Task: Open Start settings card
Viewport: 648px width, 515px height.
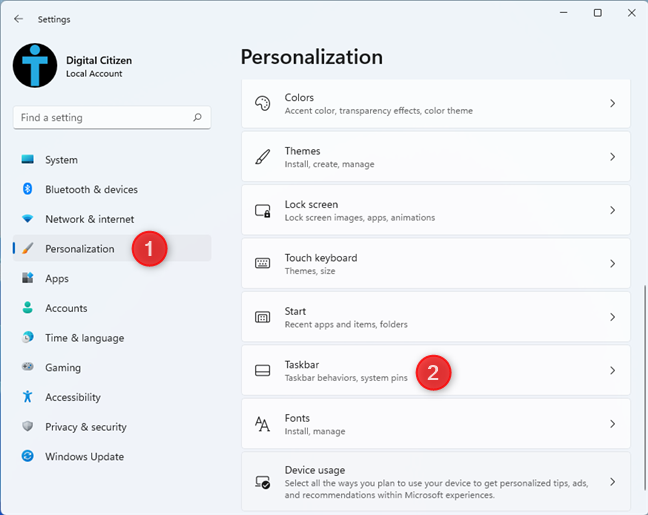Action: coord(436,317)
